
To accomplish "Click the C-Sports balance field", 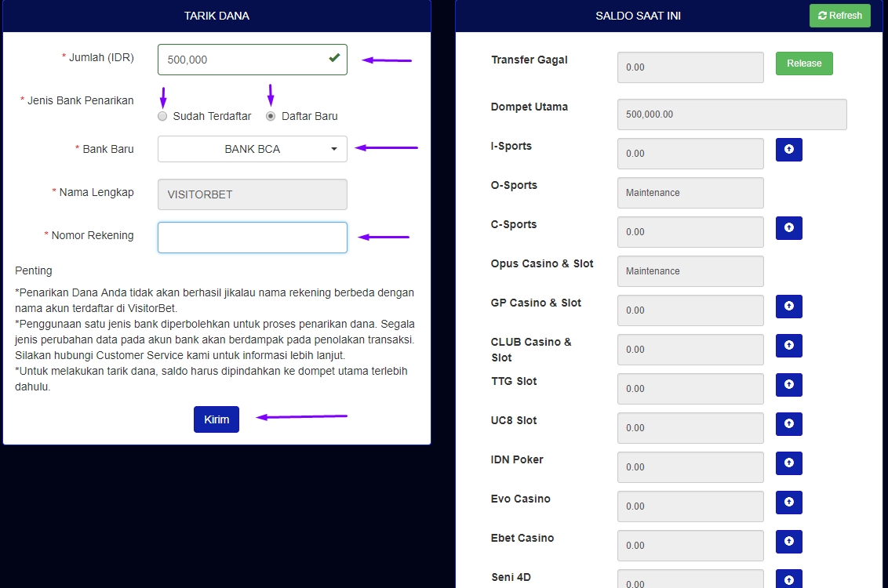I will pyautogui.click(x=690, y=232).
